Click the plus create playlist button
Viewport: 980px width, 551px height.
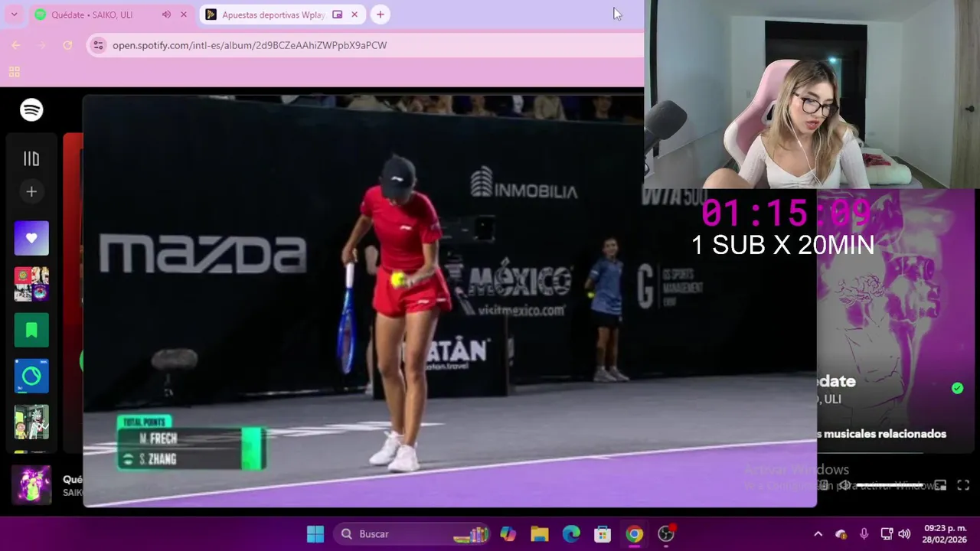31,191
